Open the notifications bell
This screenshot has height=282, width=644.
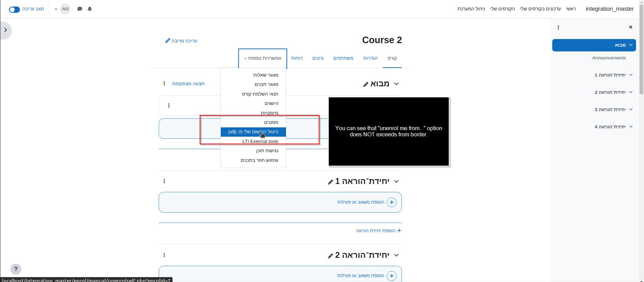(x=90, y=9)
